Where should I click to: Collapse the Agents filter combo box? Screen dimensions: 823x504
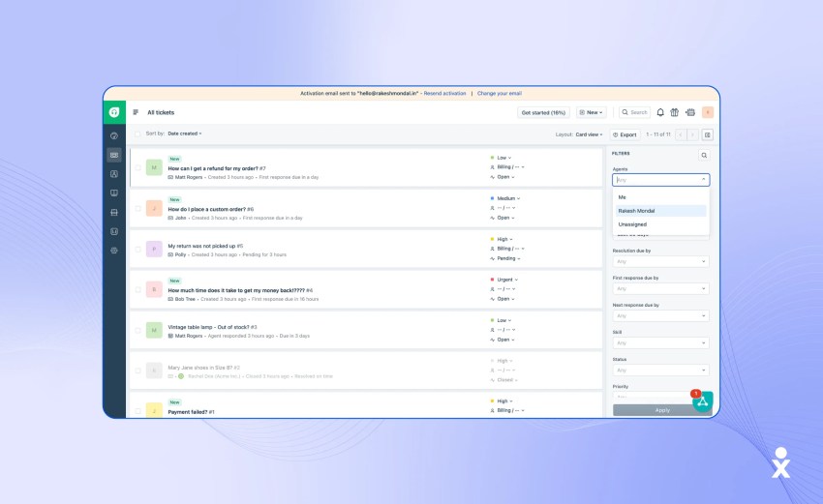pos(660,180)
